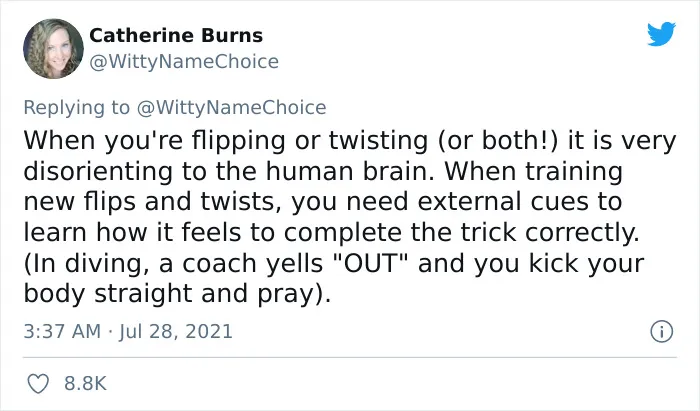Click the Catherine Burns display name

point(176,35)
